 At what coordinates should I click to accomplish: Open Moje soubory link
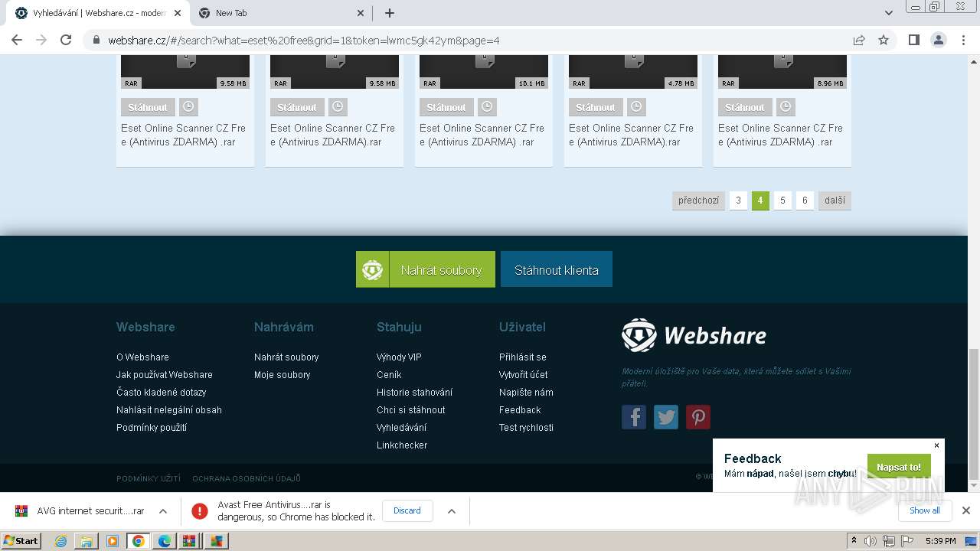(283, 375)
